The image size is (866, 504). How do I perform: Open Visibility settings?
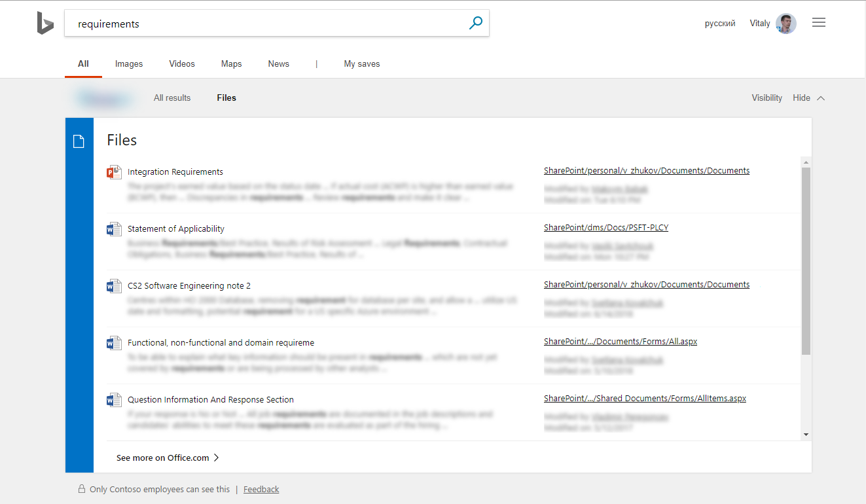[x=767, y=98]
